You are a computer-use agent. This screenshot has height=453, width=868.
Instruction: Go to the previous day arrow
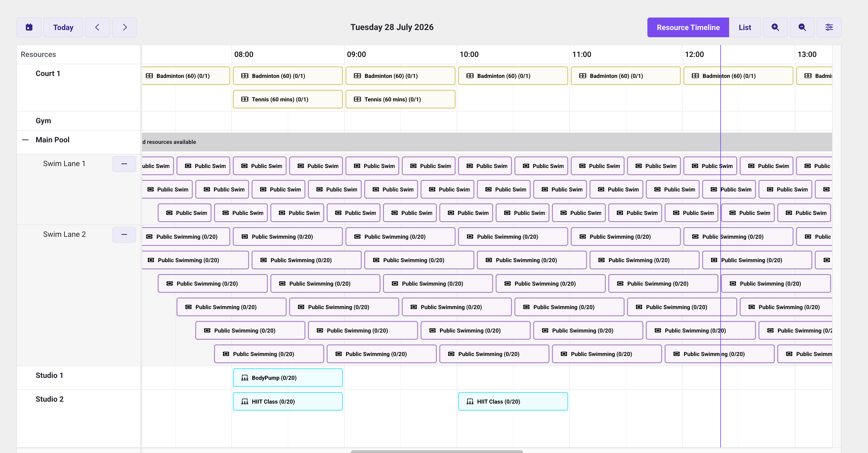97,27
